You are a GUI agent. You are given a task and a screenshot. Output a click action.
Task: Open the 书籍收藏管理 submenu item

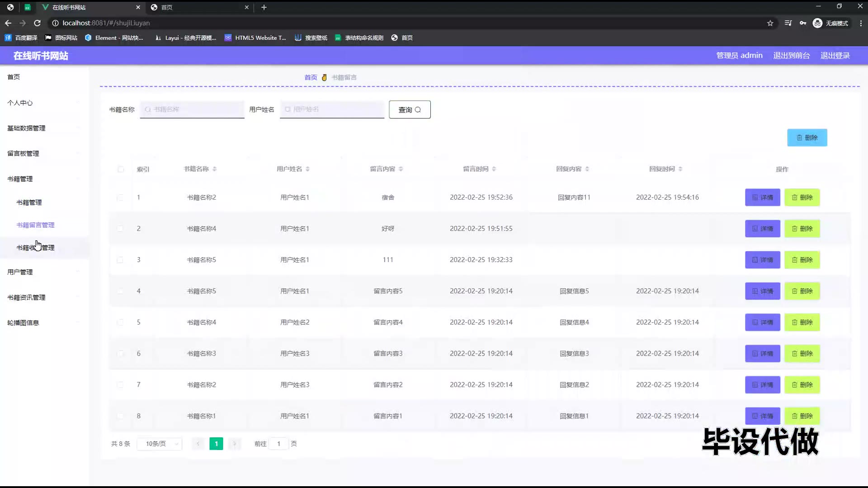click(35, 248)
